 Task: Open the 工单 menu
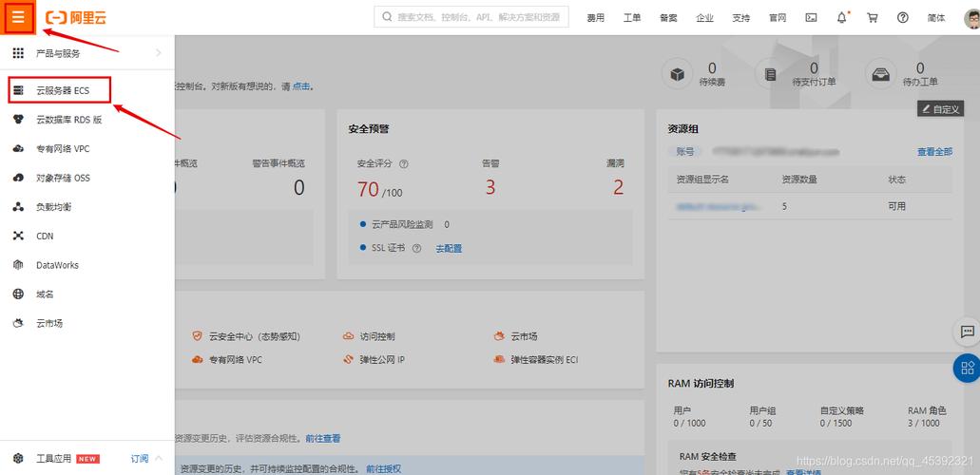click(632, 17)
